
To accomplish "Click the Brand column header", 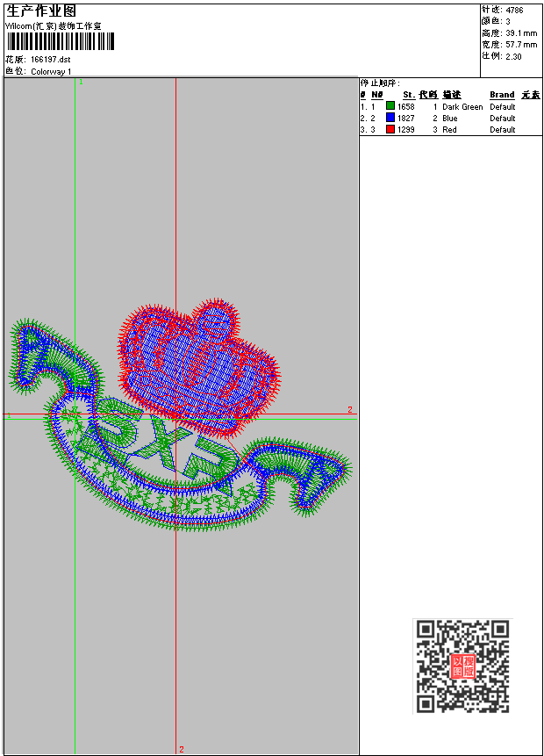I will pyautogui.click(x=502, y=95).
